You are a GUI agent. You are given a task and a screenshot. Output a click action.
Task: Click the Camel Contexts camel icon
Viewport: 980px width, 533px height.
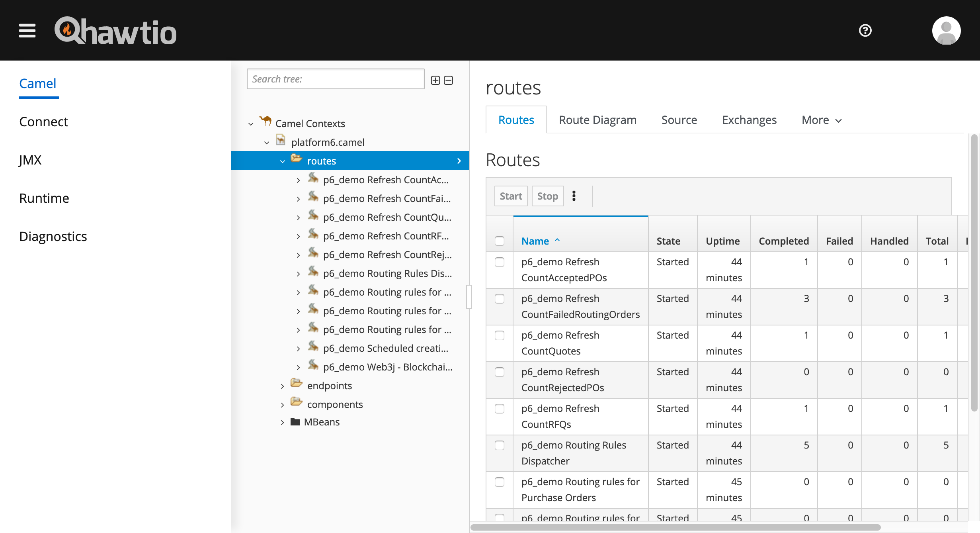pos(265,121)
